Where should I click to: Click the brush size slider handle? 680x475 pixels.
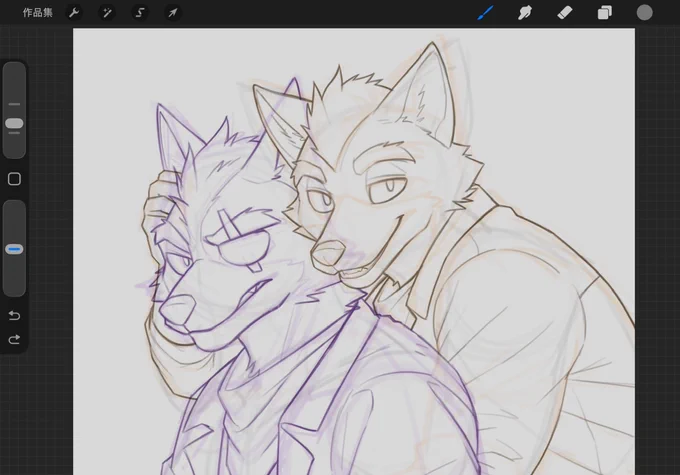[14, 124]
